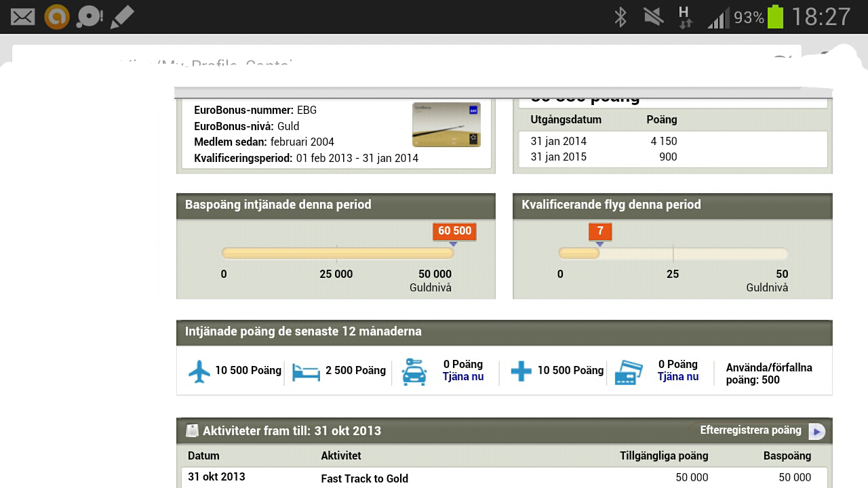Click the EuroBonus gold card image
The height and width of the screenshot is (488, 868).
coord(446,125)
